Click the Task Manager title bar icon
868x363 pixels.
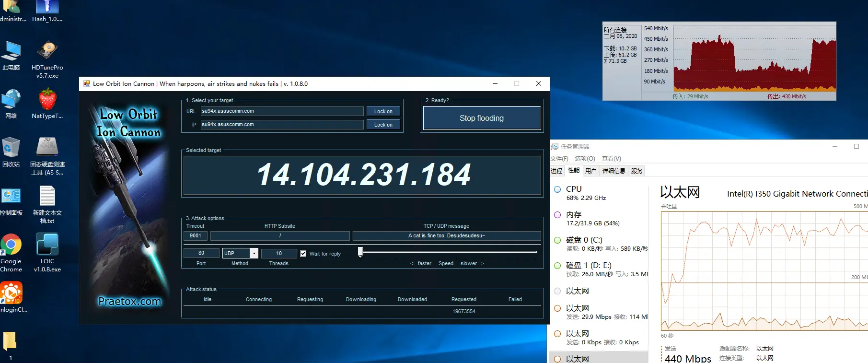[x=555, y=146]
